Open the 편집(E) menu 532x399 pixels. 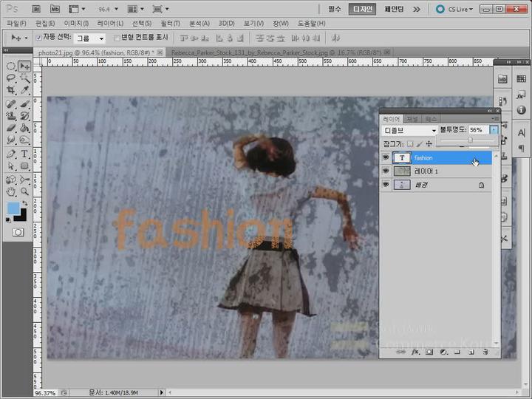[45, 24]
